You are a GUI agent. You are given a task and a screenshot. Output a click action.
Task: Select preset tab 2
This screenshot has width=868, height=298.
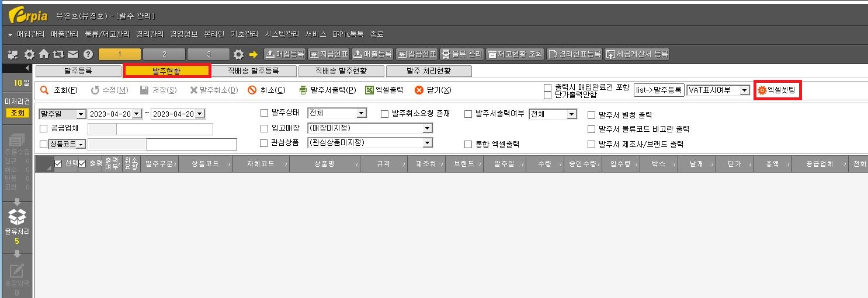pyautogui.click(x=164, y=54)
